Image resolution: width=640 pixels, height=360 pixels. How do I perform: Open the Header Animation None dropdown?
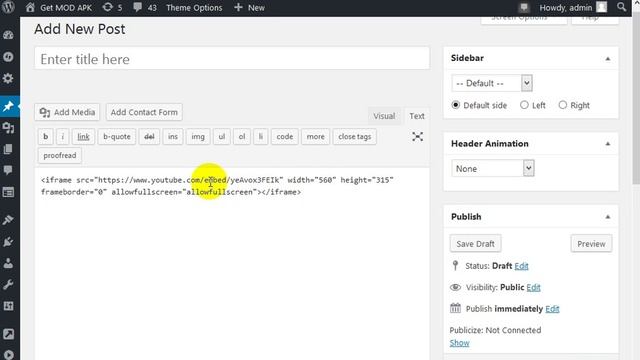(493, 168)
